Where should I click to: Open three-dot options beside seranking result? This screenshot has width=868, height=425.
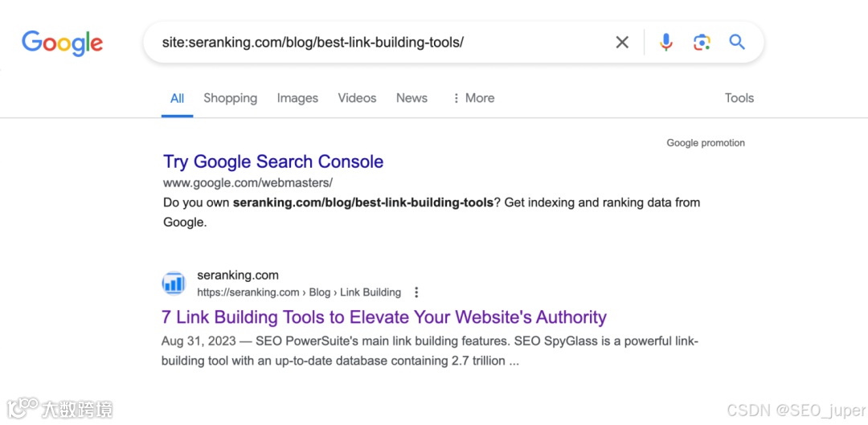416,292
